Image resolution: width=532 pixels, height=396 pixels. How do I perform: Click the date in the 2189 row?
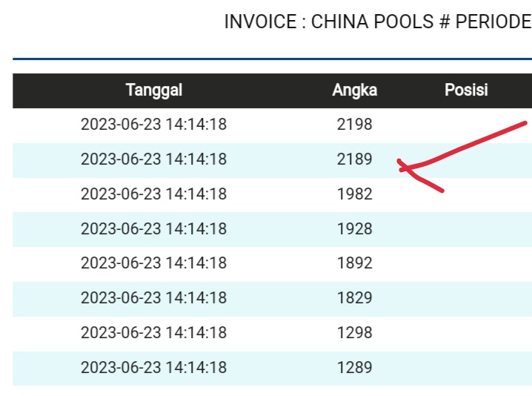tap(153, 159)
